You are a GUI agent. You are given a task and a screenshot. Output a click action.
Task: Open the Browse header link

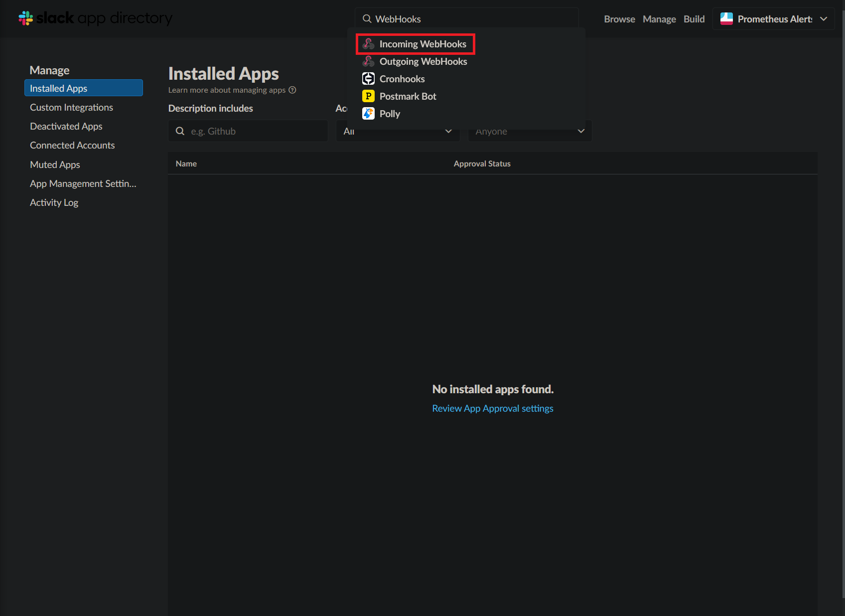tap(619, 19)
